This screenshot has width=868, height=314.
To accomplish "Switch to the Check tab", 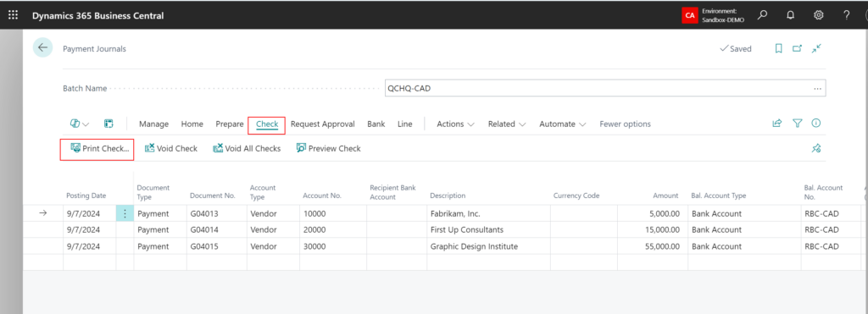I will pos(267,124).
